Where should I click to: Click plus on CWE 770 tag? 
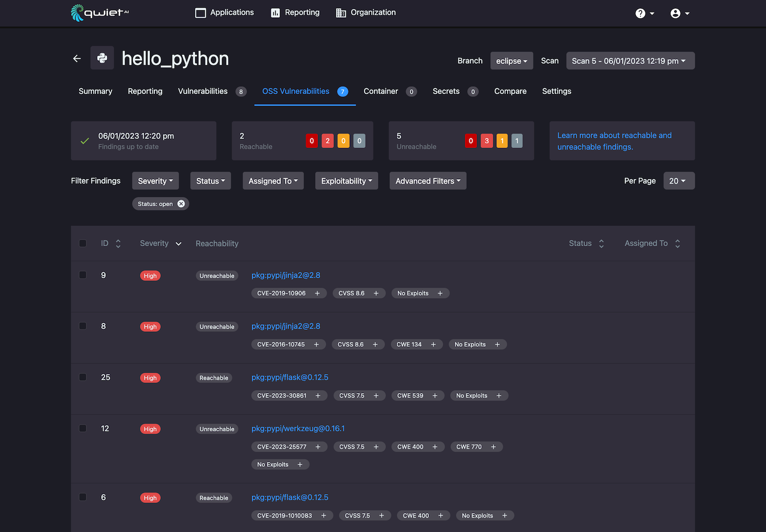pyautogui.click(x=493, y=447)
